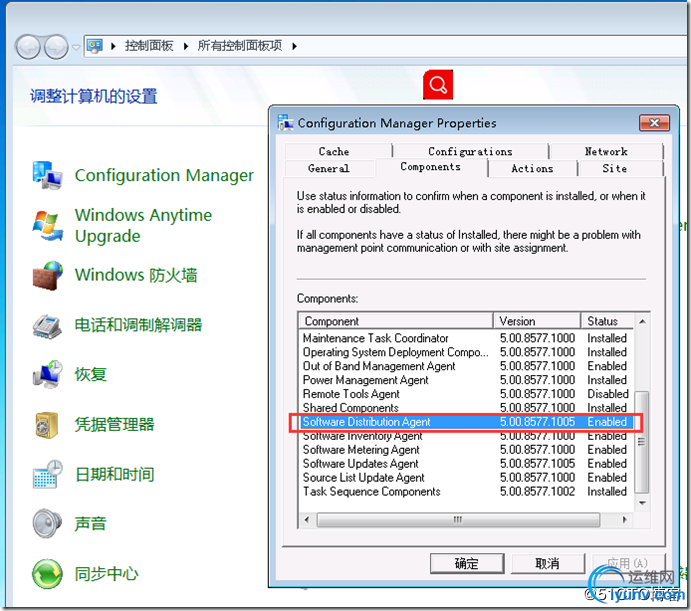Click the horizontal scrollbar thumb of Components list
691x611 pixels.
tap(458, 520)
